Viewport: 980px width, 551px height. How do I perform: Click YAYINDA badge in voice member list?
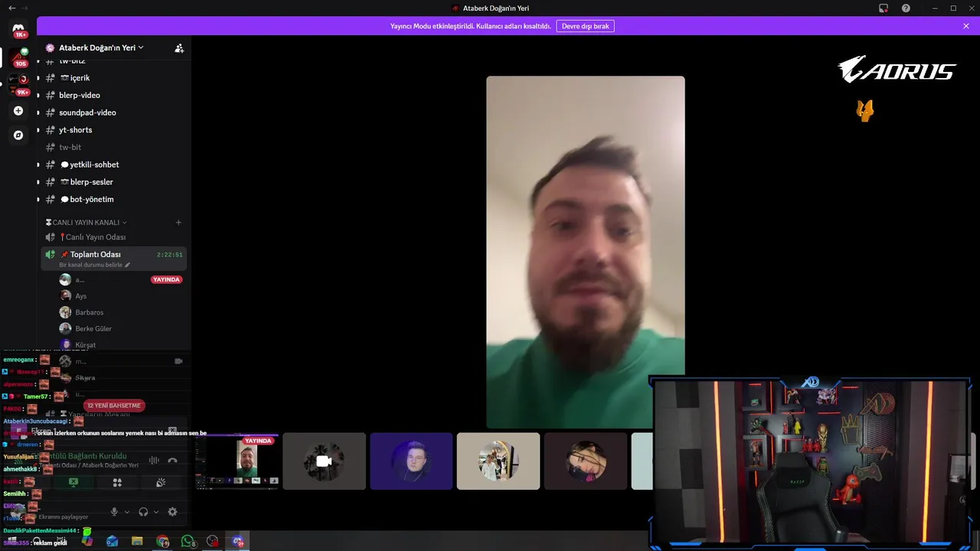point(166,280)
